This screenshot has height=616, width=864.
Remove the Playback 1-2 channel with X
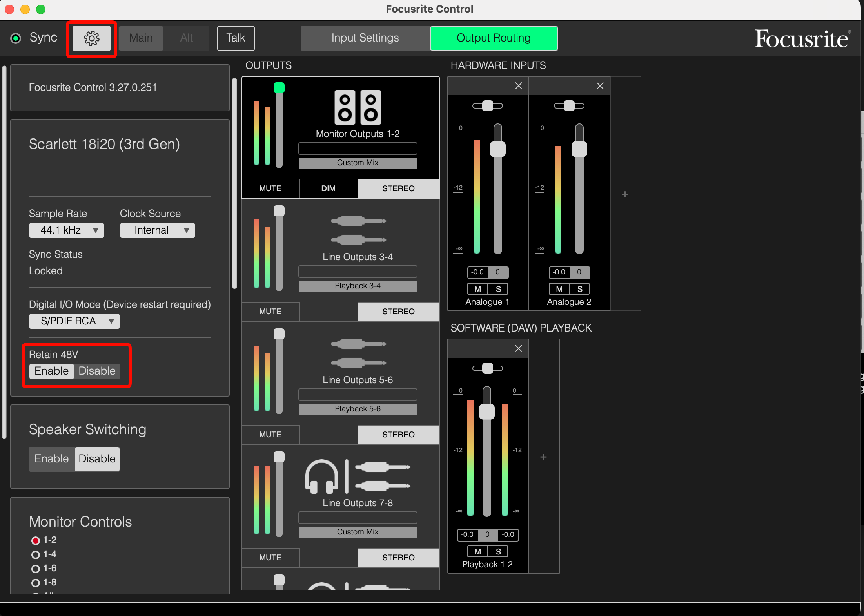[518, 348]
